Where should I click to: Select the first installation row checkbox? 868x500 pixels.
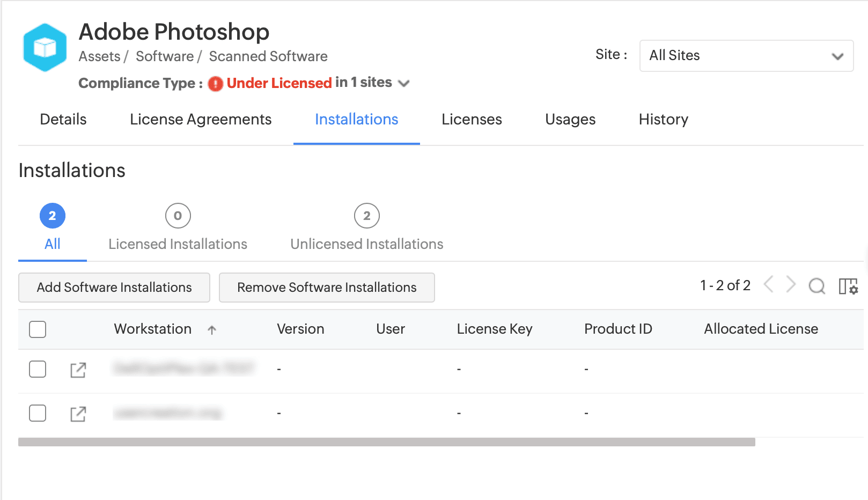click(x=38, y=369)
